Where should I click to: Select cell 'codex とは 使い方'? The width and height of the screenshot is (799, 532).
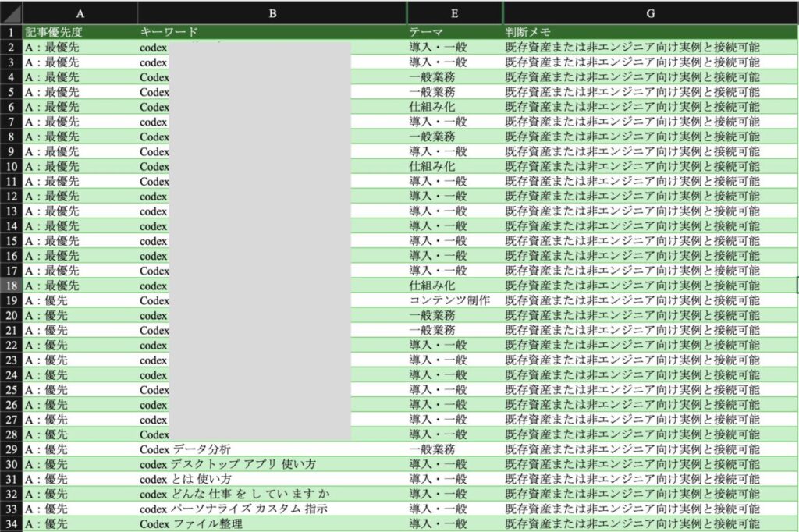point(272,479)
